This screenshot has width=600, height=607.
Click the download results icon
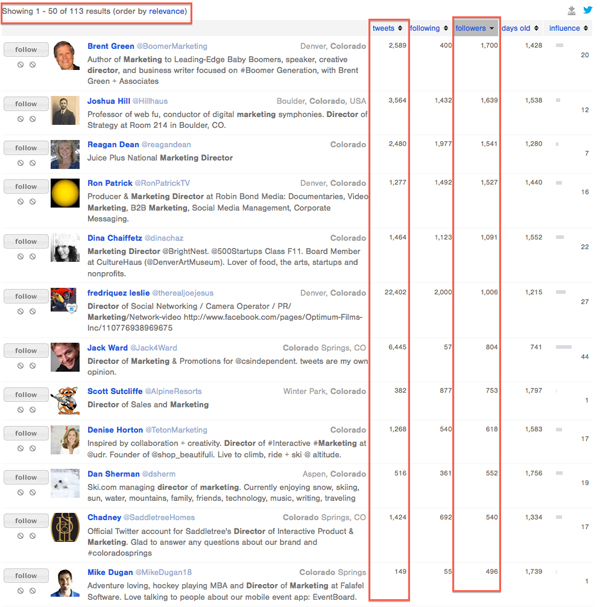click(571, 11)
